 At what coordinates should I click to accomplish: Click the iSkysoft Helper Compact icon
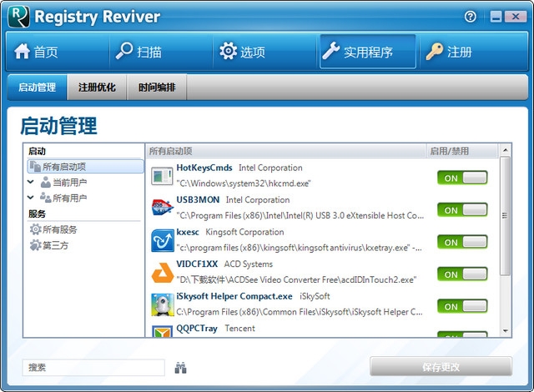tap(163, 304)
